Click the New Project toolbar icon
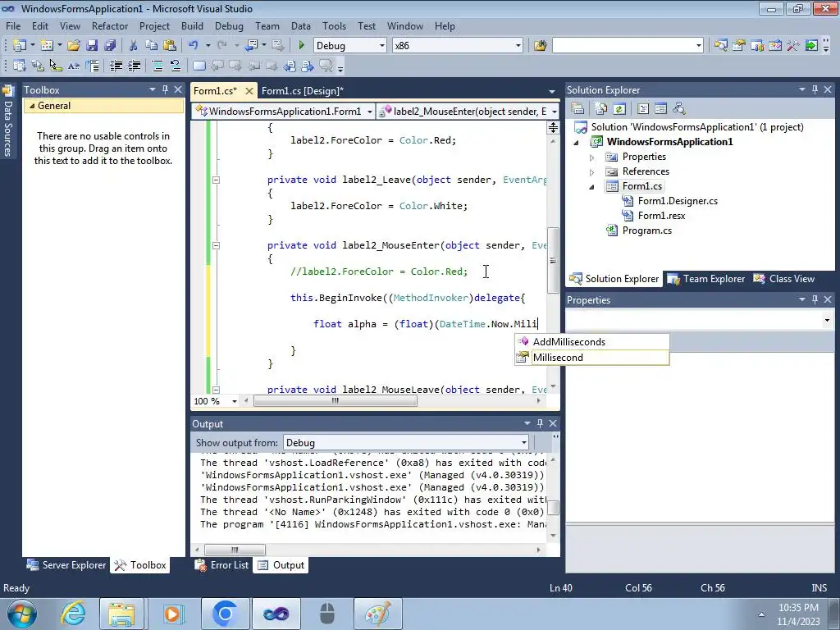 pos(20,46)
